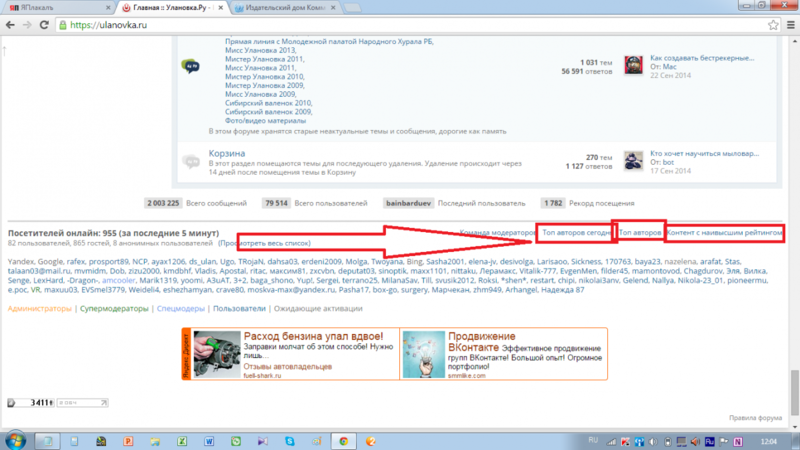Filter by Ожидающие активации group

[x=318, y=308]
